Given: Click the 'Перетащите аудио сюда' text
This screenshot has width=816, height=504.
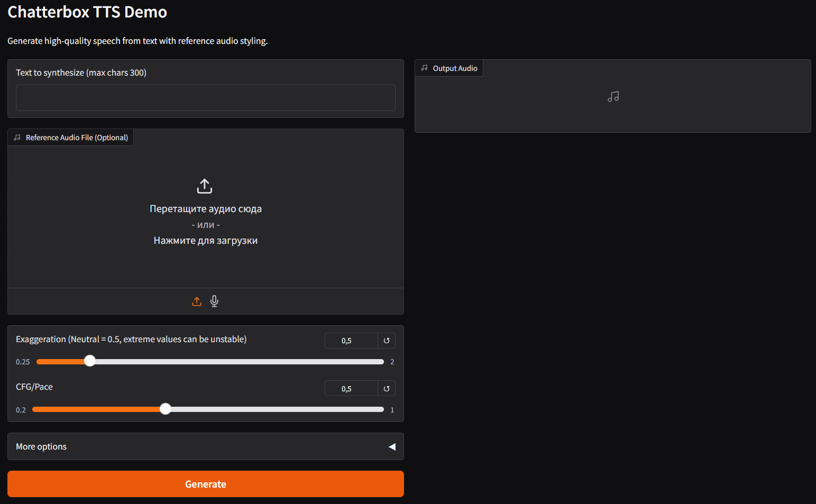Looking at the screenshot, I should (x=206, y=209).
